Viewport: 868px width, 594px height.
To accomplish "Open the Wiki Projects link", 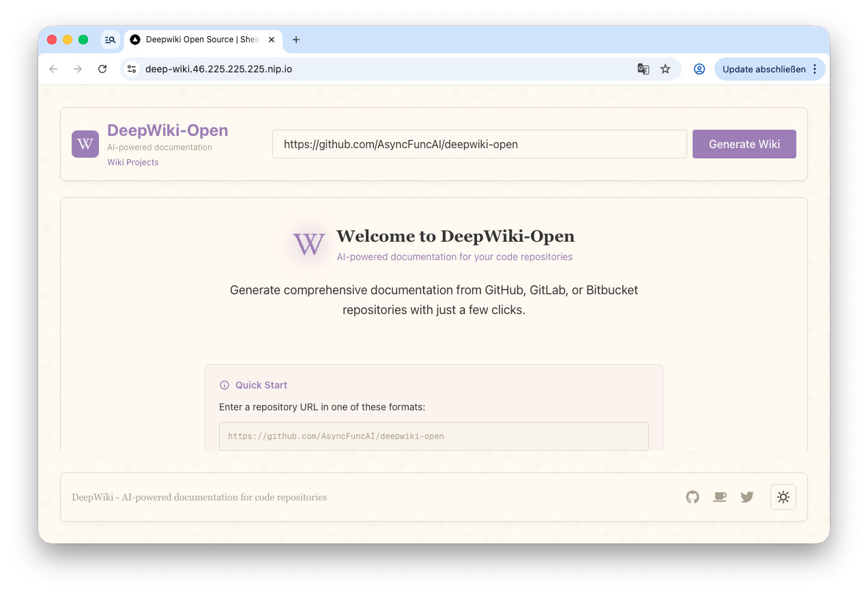I will (x=133, y=162).
